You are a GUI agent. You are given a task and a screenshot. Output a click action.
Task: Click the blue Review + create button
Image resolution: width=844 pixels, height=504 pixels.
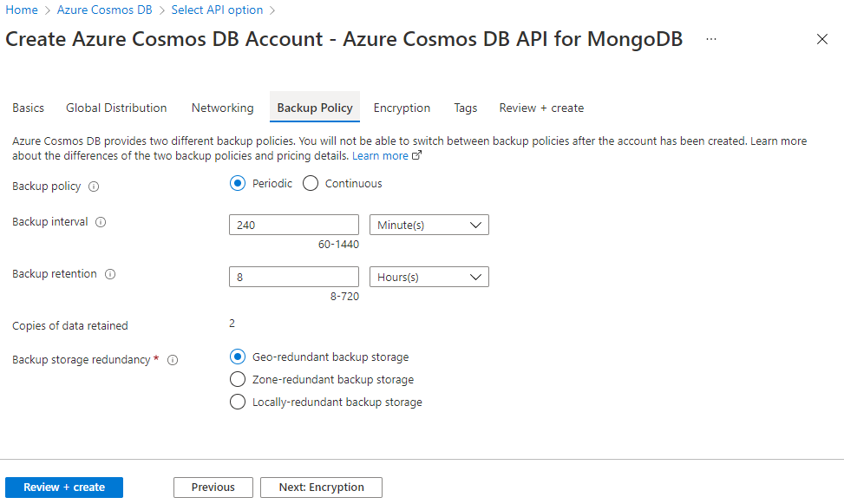(64, 488)
